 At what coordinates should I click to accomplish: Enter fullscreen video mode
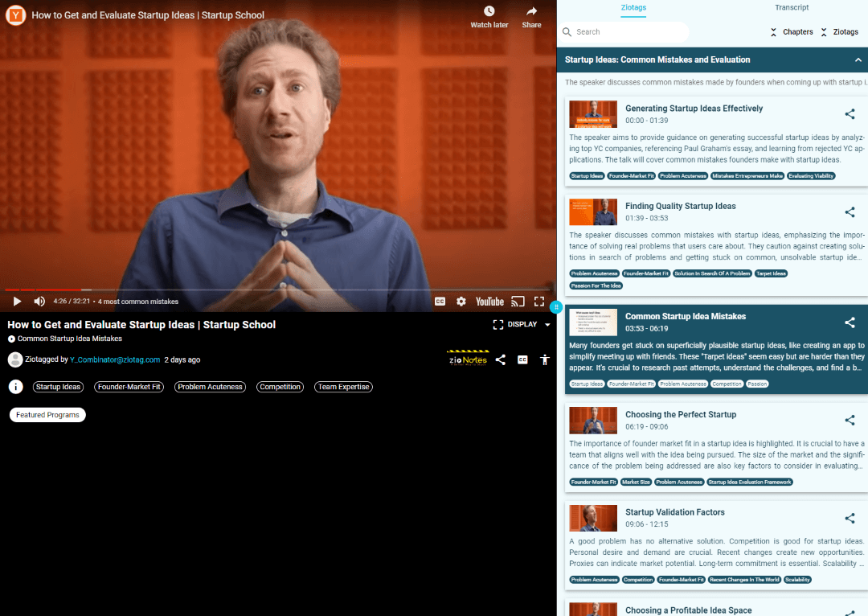pos(539,302)
